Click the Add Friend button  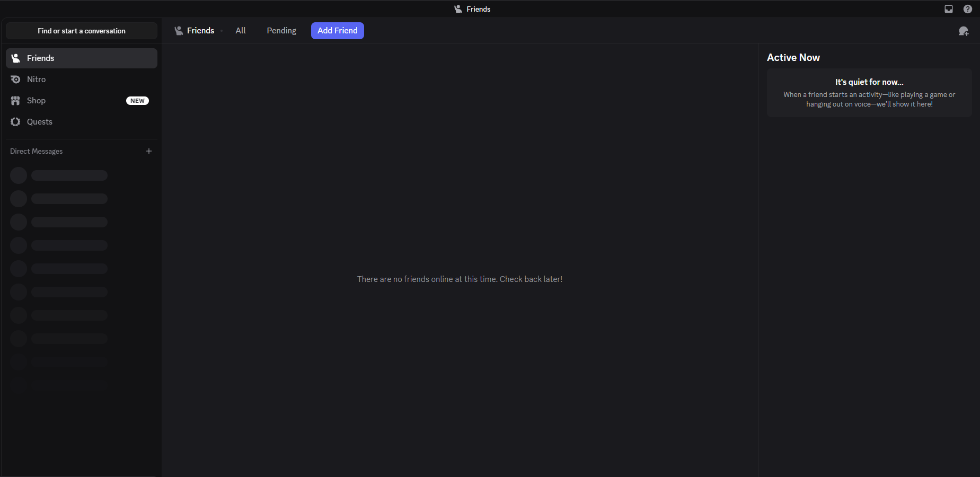(x=337, y=30)
